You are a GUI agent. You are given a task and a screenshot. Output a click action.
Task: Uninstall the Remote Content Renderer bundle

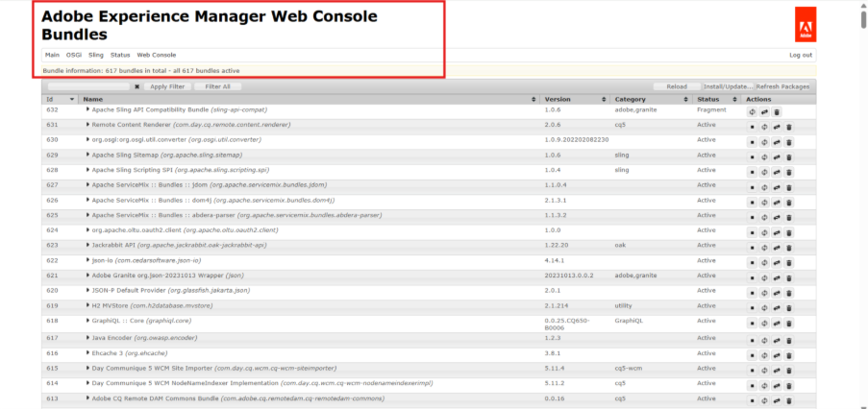(x=789, y=128)
